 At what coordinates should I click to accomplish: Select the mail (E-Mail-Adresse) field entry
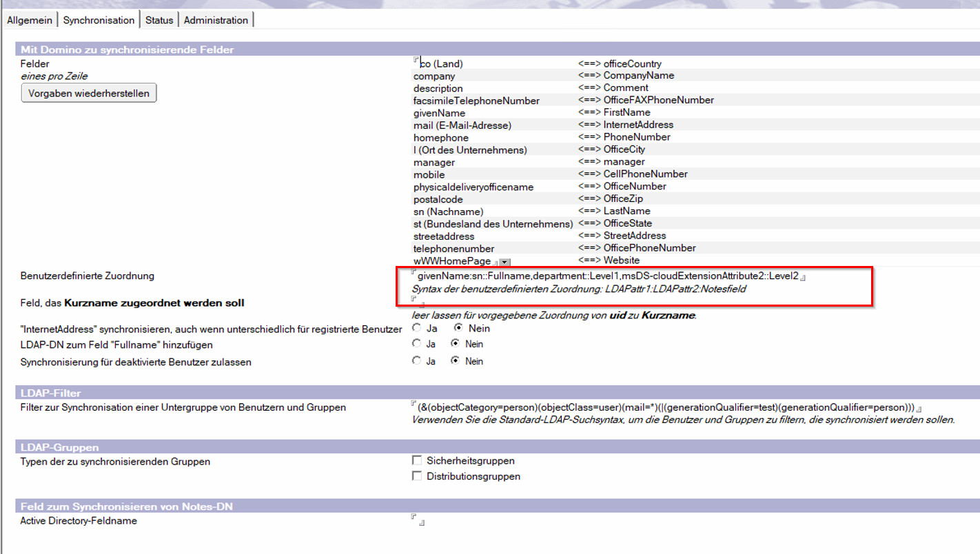[x=462, y=125]
